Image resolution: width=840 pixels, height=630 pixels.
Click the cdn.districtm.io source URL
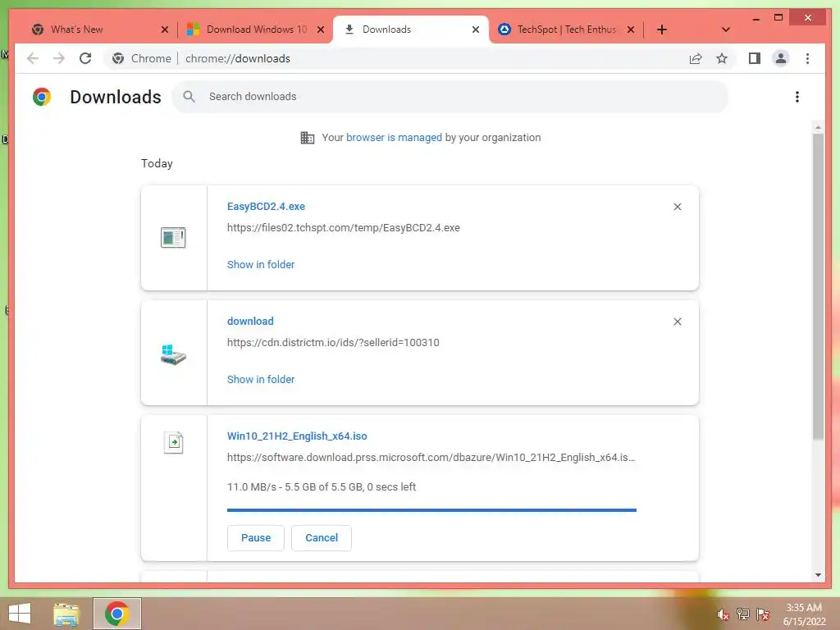[333, 342]
